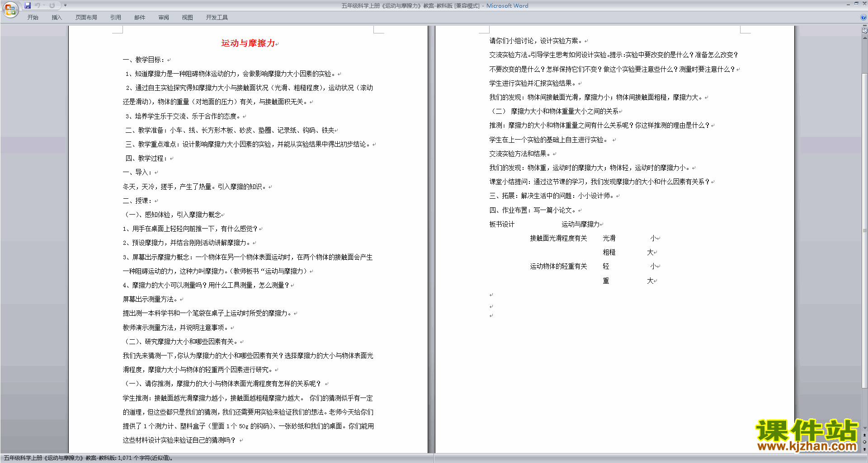Click line (一)、感知体验,引入摩擦力概念
Image resolution: width=868 pixels, height=463 pixels.
pos(172,215)
